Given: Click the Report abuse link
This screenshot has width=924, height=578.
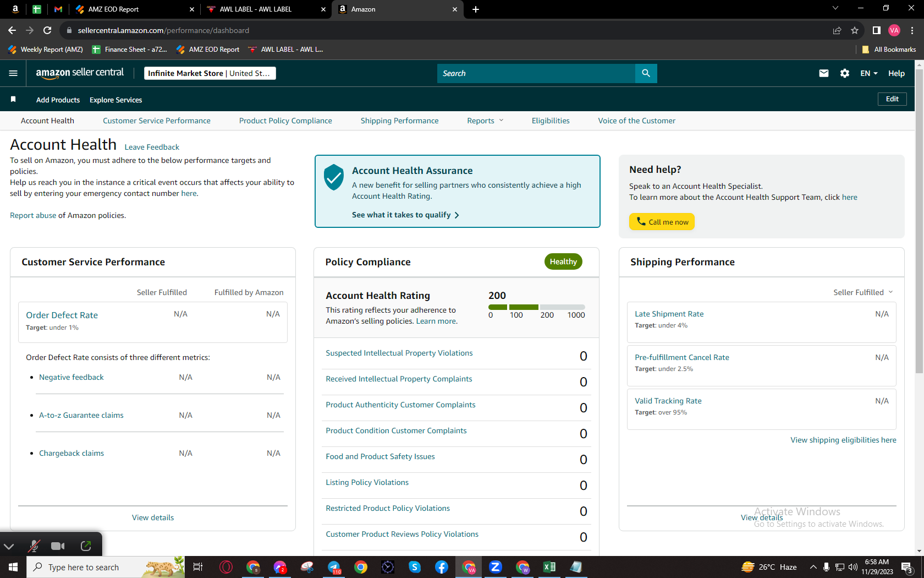Looking at the screenshot, I should pos(33,215).
